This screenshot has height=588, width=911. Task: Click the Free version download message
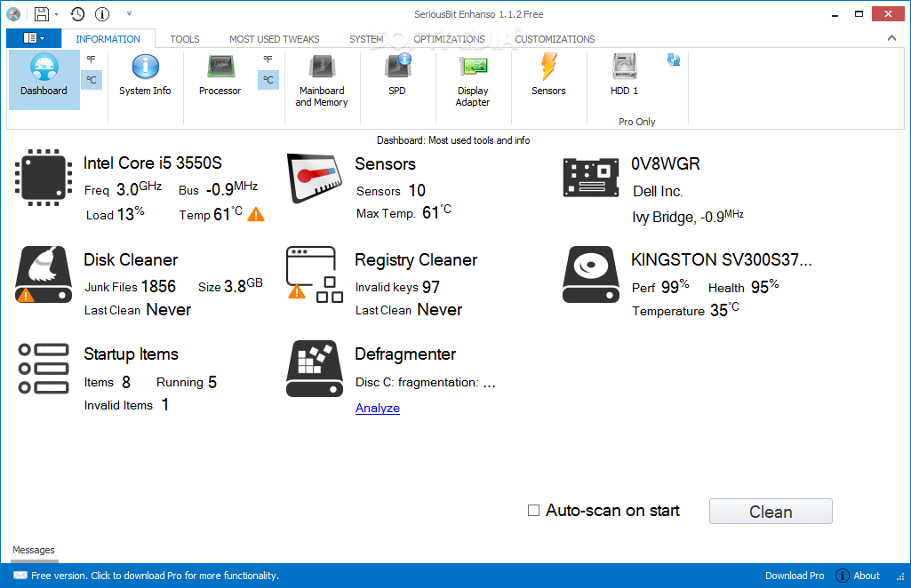click(156, 576)
